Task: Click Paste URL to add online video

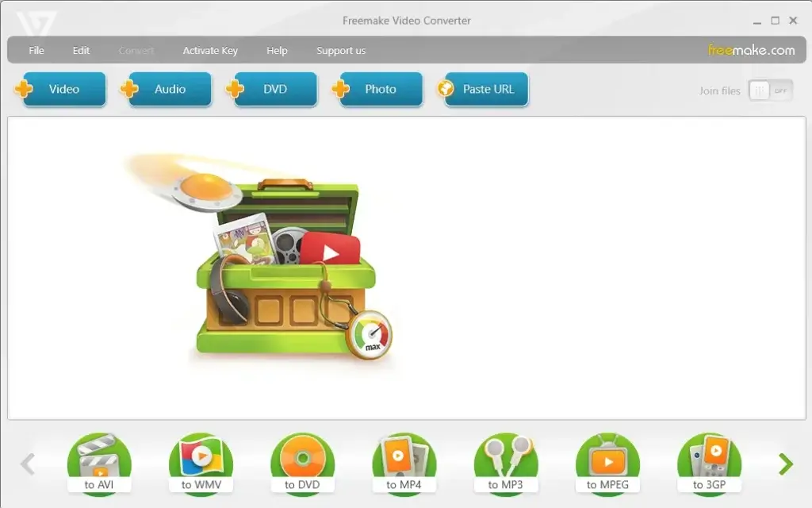Action: pos(484,89)
